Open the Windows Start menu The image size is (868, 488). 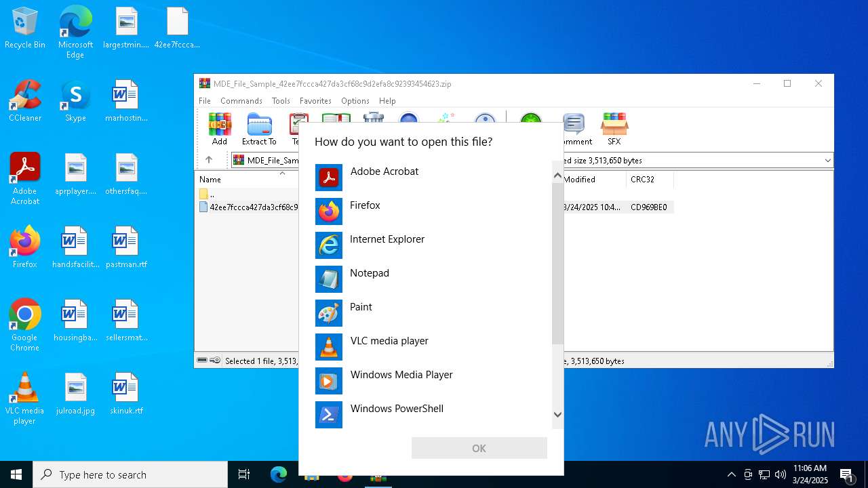tap(16, 474)
